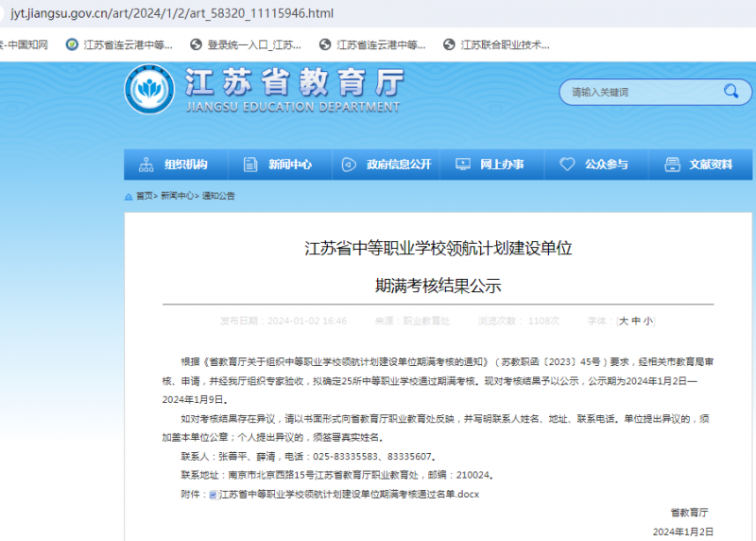Set font size to 小
Image resolution: width=756 pixels, height=541 pixels.
click(x=648, y=321)
